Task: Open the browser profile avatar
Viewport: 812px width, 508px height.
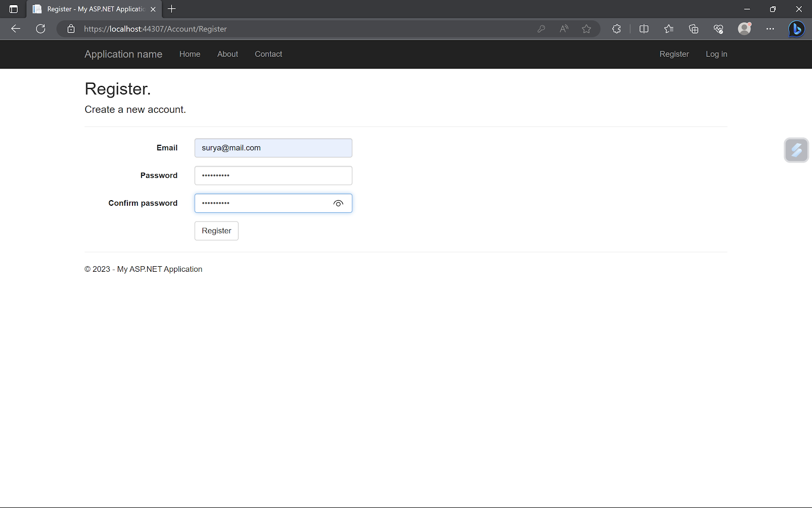Action: click(745, 29)
